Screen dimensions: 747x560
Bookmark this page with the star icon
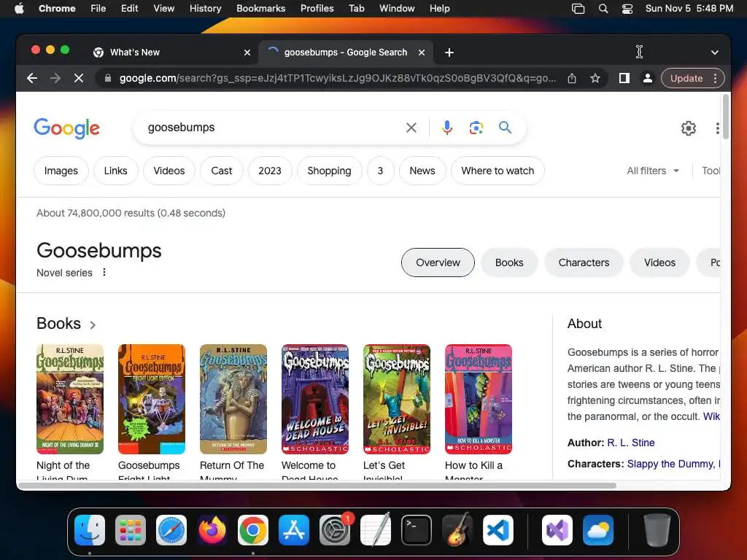click(595, 78)
